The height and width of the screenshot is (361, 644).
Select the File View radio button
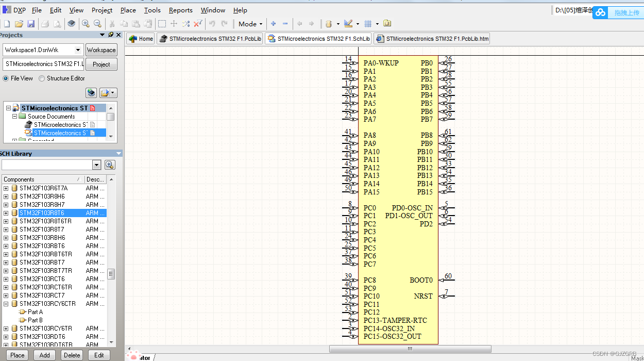click(5, 78)
